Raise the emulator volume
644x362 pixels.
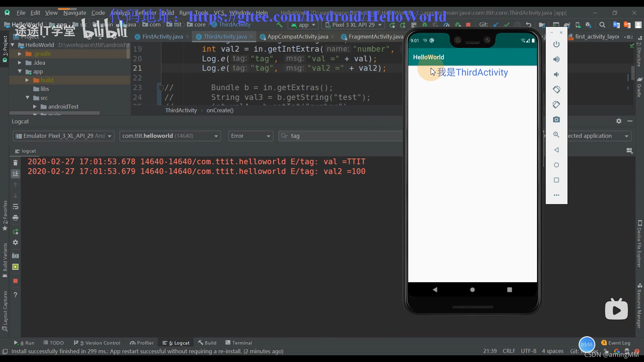[x=556, y=59]
